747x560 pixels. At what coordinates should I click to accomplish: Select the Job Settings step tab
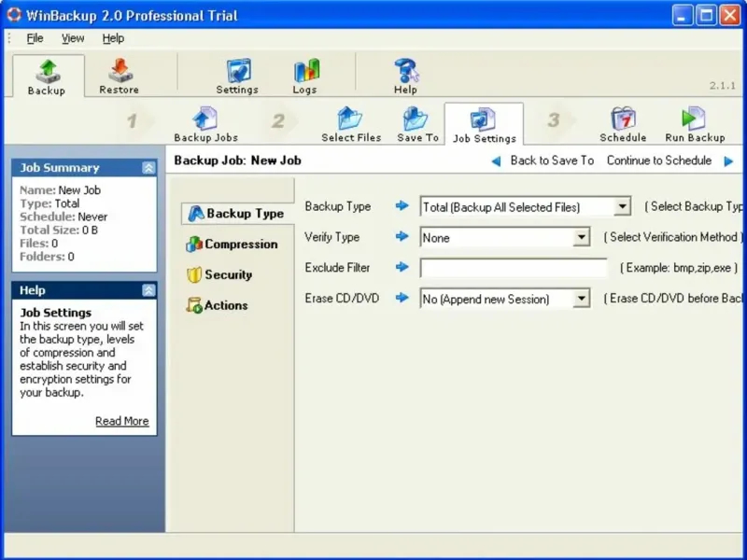(484, 125)
